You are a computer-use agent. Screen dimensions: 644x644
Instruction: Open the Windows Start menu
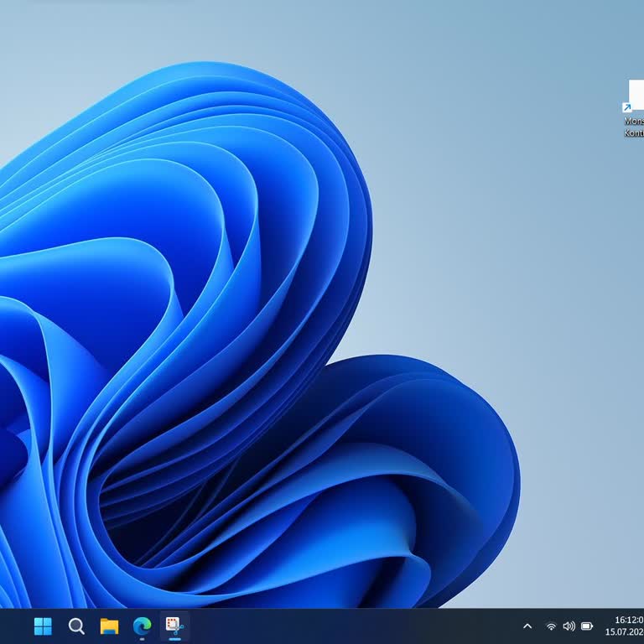[43, 626]
